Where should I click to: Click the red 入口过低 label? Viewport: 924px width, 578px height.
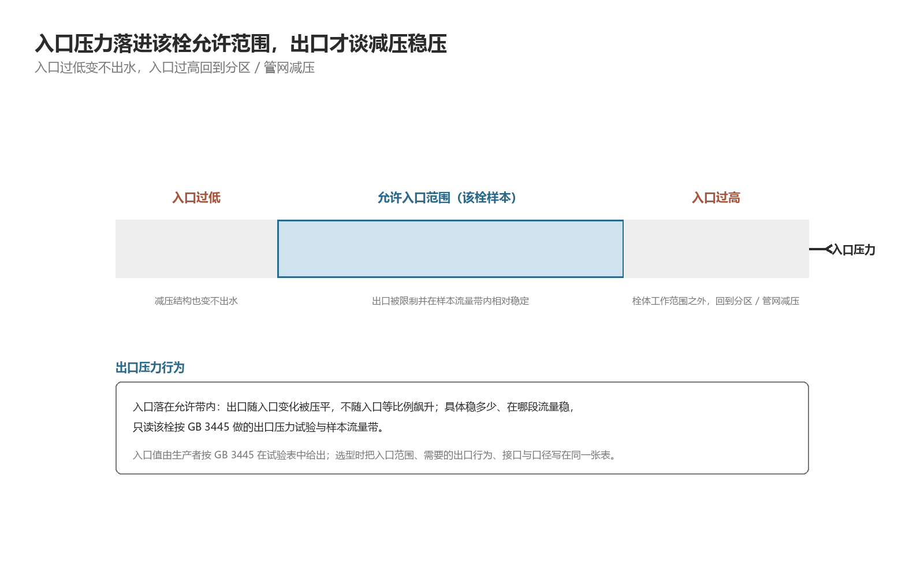pyautogui.click(x=196, y=198)
